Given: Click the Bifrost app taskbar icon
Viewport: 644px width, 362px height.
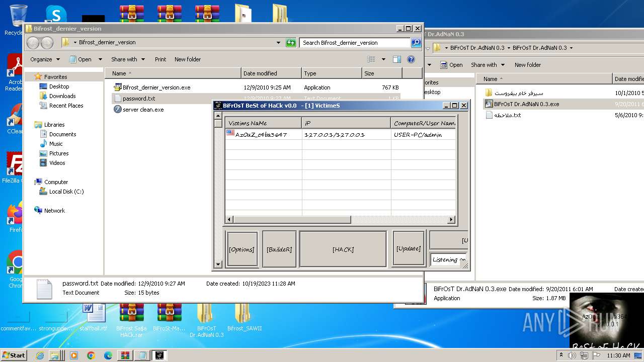Looking at the screenshot, I should 159,355.
